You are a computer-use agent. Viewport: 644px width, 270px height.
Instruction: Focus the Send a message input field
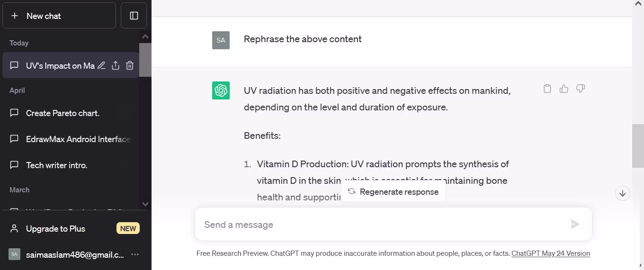pyautogui.click(x=379, y=225)
